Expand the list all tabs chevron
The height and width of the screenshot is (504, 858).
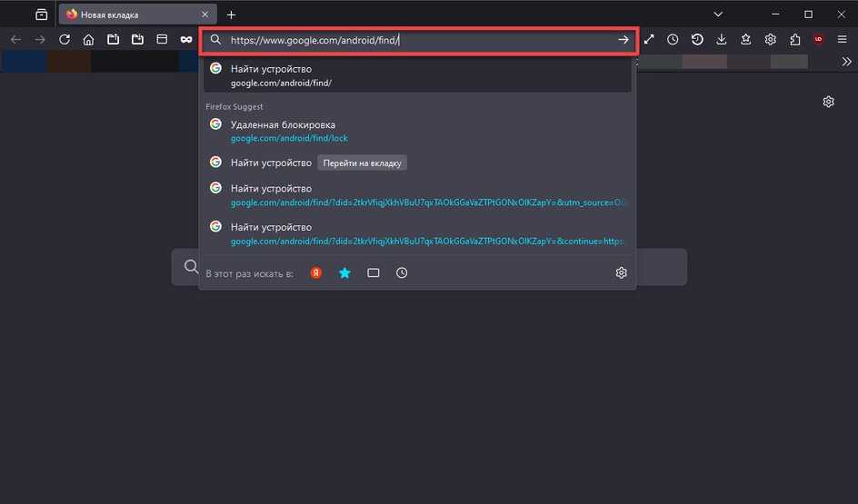click(x=718, y=15)
